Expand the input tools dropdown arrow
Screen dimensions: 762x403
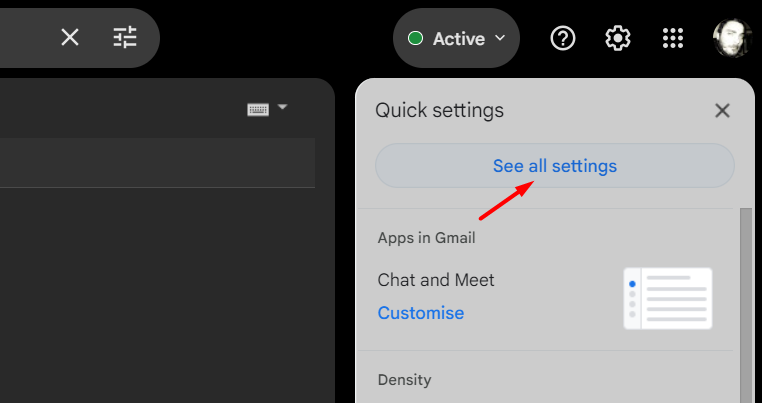[282, 107]
